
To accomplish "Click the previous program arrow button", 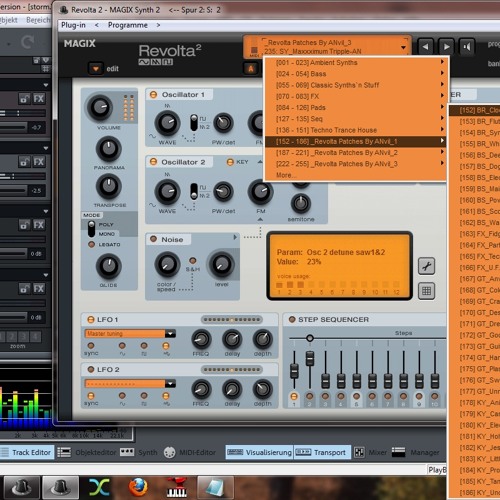I will point(426,47).
